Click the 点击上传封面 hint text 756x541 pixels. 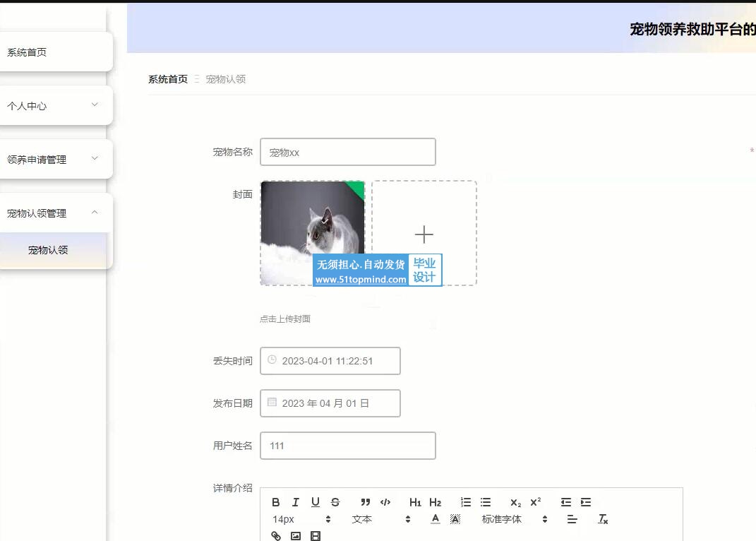tap(285, 319)
